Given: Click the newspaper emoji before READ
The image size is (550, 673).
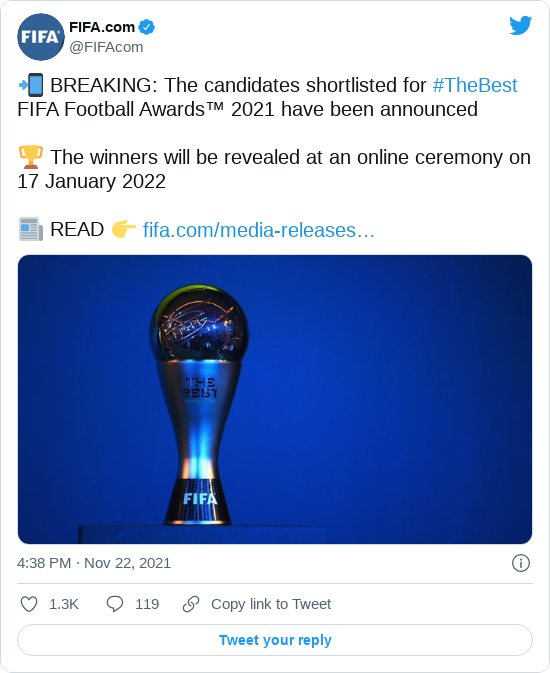Looking at the screenshot, I should pos(30,229).
